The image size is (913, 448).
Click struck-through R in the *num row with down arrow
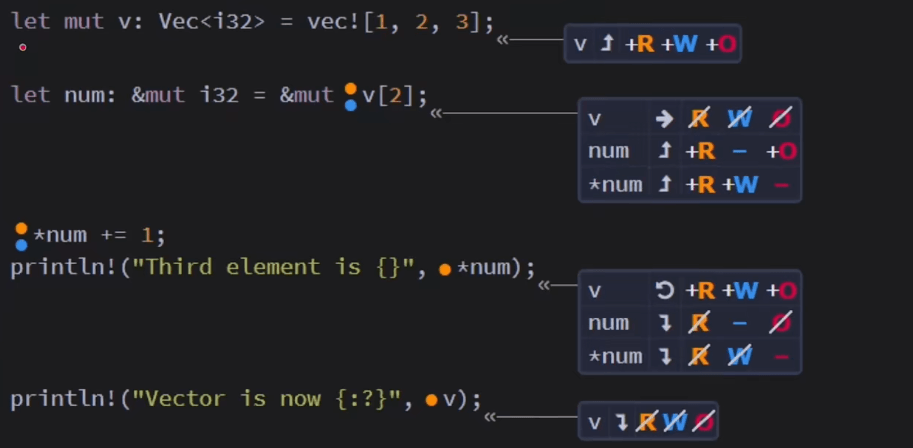click(699, 357)
